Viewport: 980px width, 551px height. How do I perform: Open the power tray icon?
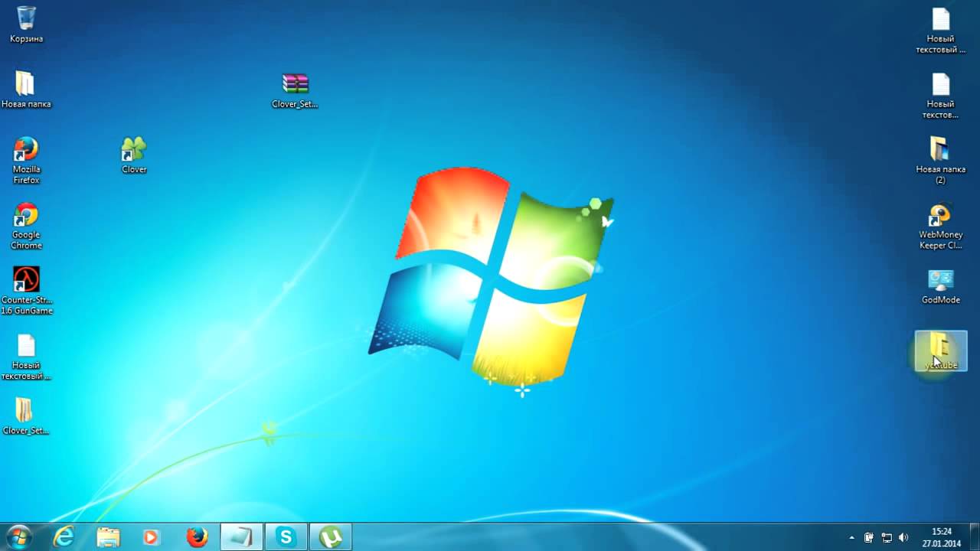(869, 537)
